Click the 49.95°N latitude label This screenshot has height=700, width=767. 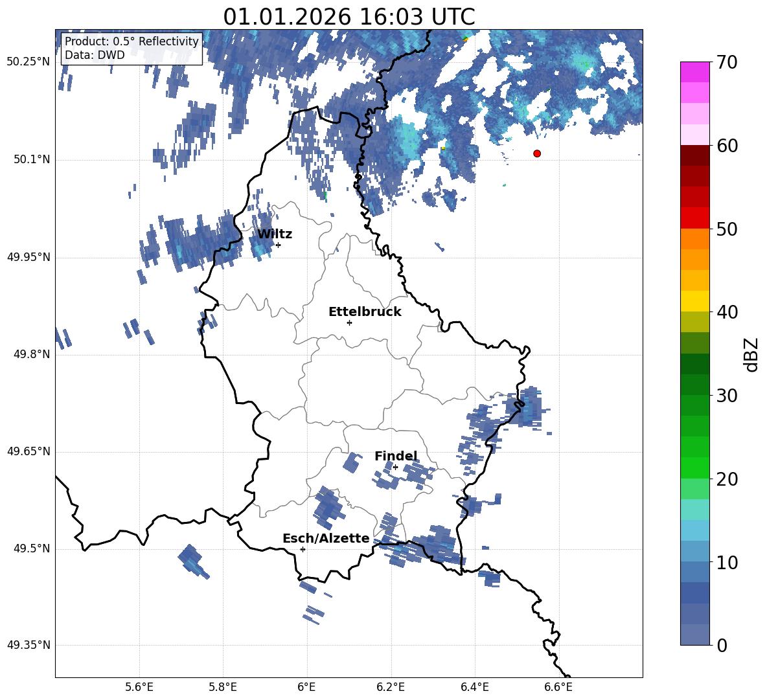click(29, 256)
